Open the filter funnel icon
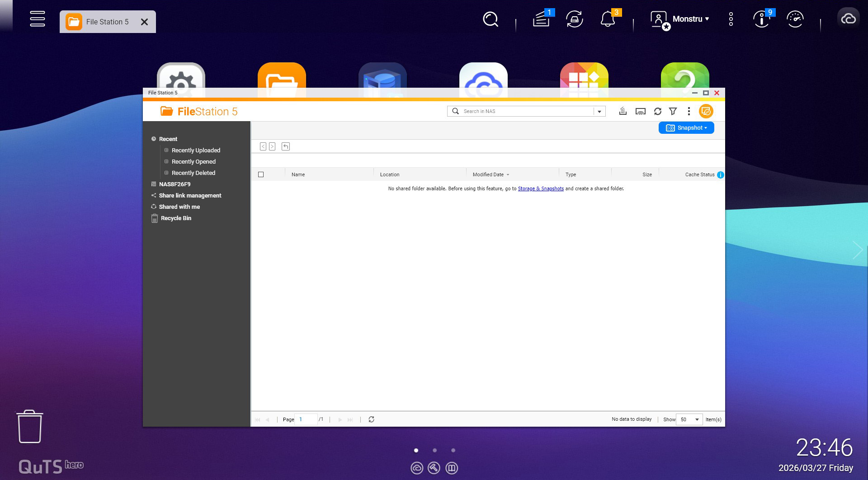The image size is (868, 480). point(673,111)
